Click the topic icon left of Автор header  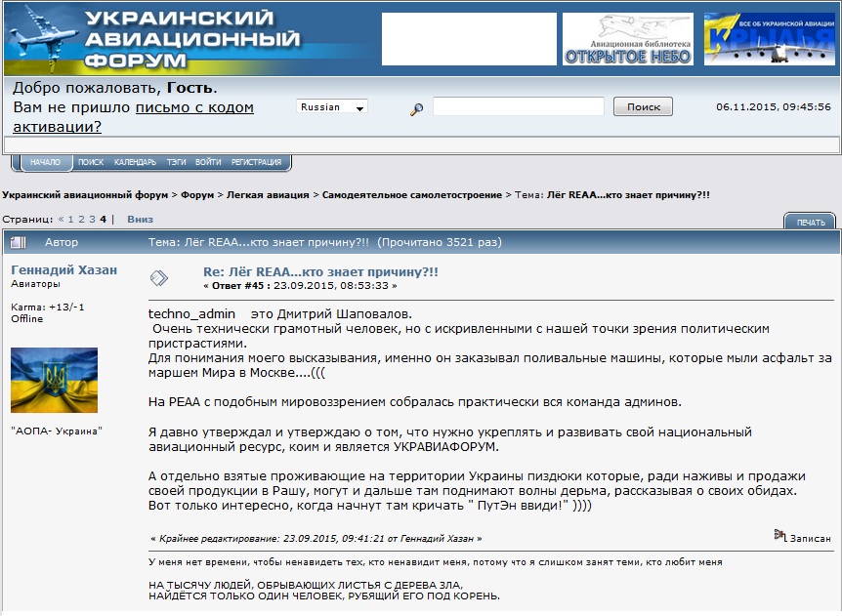coord(18,242)
